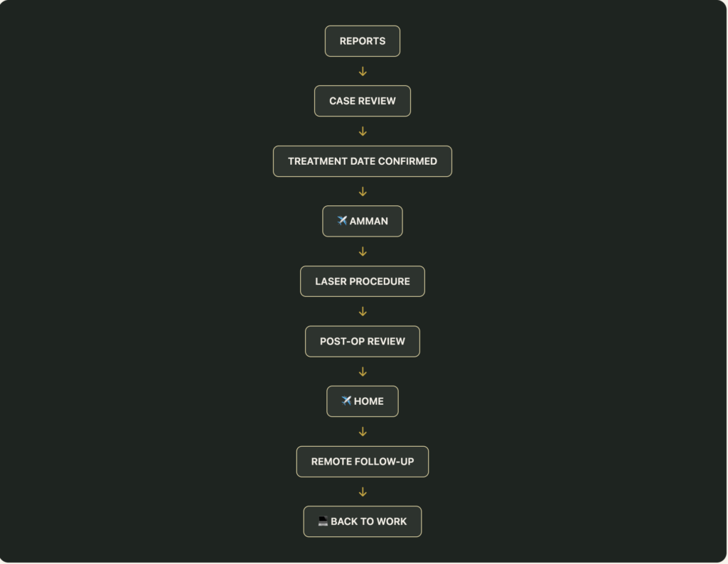Screen dimensions: 728x564
Task: Select the LASER PROCEDURE box
Action: (x=363, y=281)
